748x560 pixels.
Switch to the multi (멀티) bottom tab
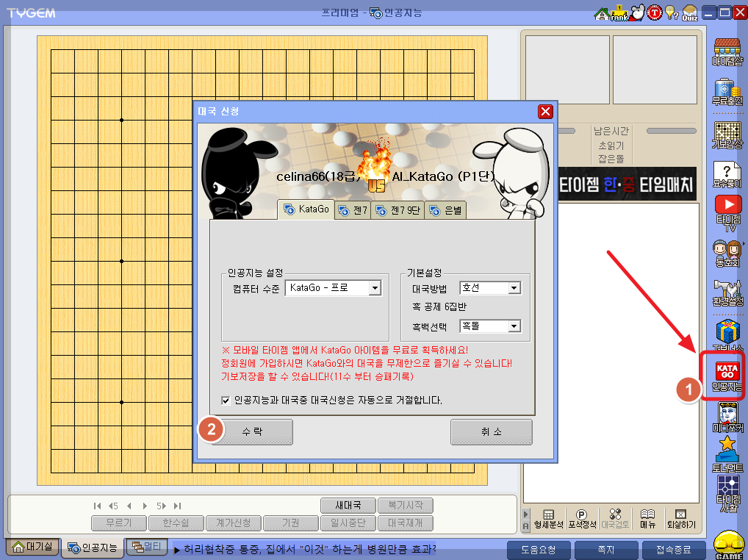(146, 547)
